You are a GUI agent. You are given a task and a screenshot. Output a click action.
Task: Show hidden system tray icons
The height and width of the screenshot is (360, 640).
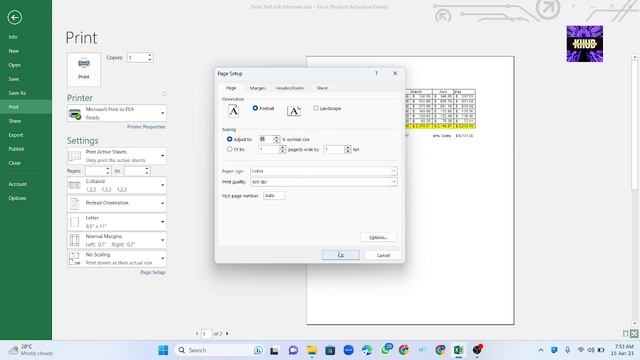click(x=541, y=350)
